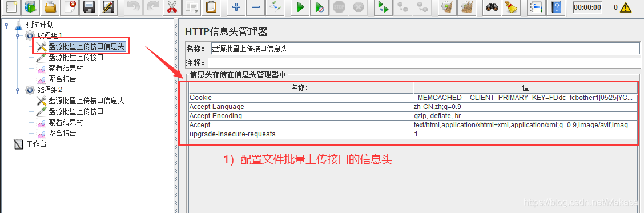Screen dimensions: 644x213
Task: Paste from clipboard icon
Action: click(211, 7)
